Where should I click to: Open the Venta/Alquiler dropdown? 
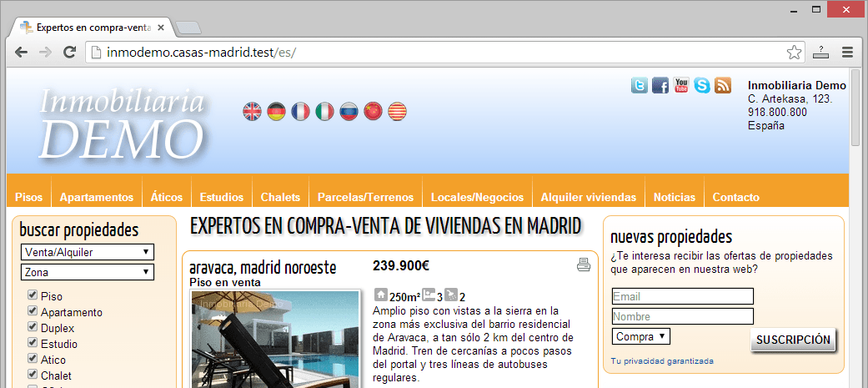pyautogui.click(x=87, y=252)
